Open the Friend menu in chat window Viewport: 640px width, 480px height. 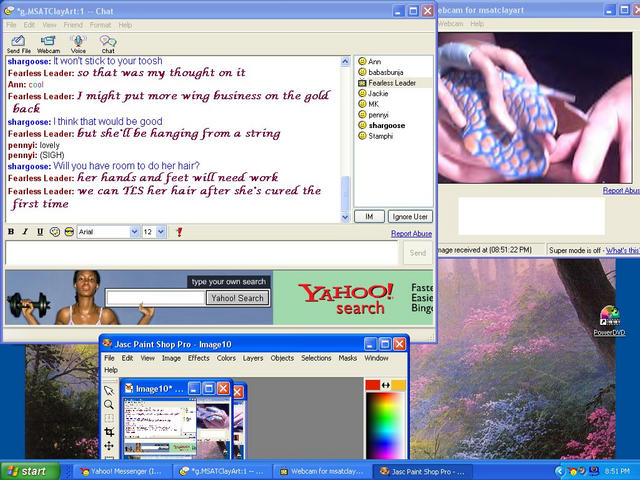73,25
